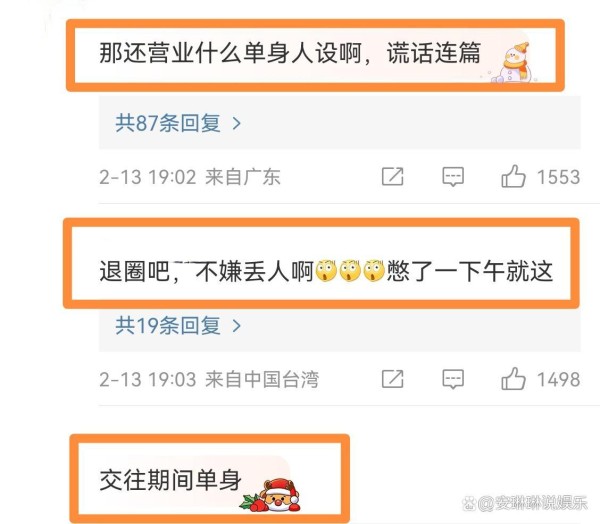Tap the Santa sticker beside 交往期间单身
Viewport: 600px width, 524px height.
point(274,495)
